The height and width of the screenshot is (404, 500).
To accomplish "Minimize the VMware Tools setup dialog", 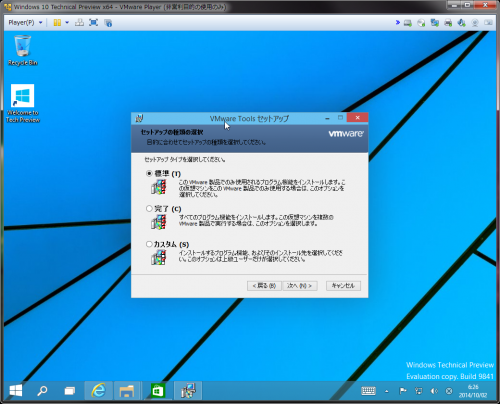I will pyautogui.click(x=327, y=118).
